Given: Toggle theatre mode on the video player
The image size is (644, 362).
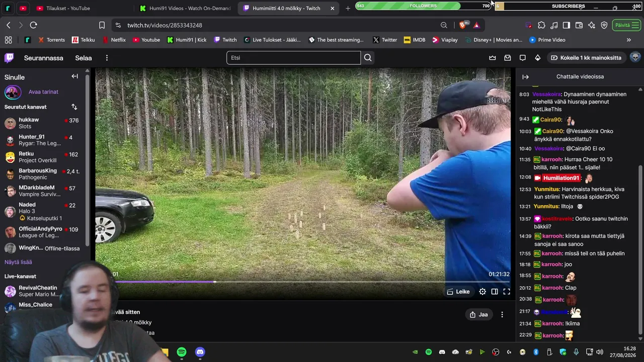Looking at the screenshot, I should tap(495, 292).
